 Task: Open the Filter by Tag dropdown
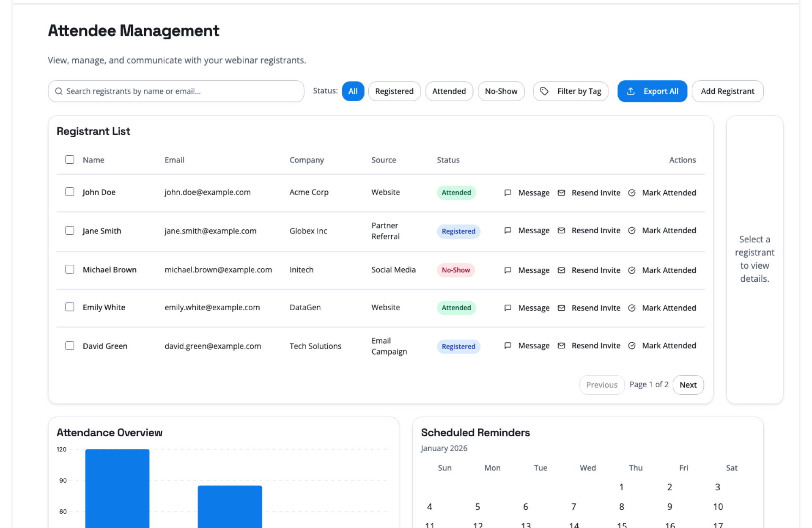(571, 91)
